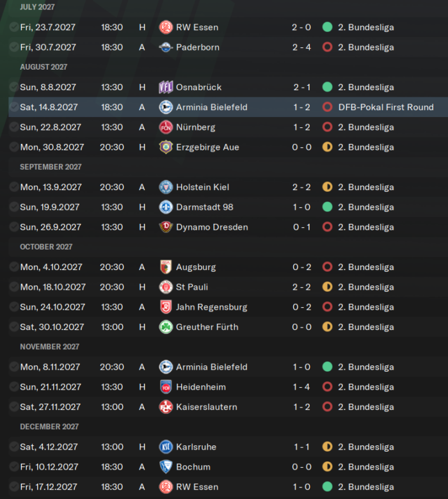Open the Dynamo Dresden badge icon

166,227
